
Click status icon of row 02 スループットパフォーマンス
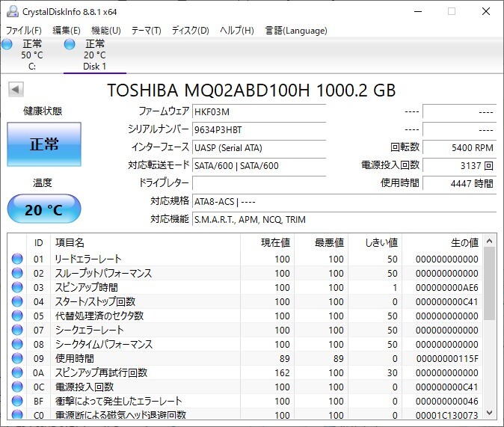(x=17, y=273)
